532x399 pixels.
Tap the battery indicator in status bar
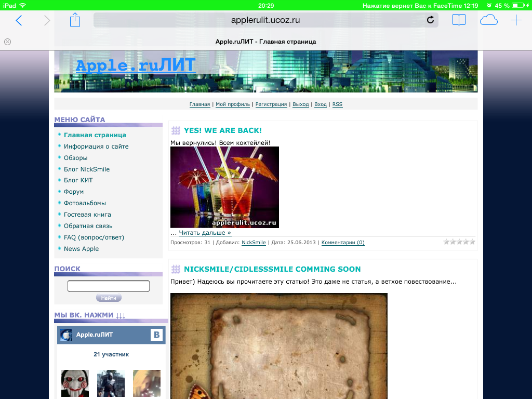pyautogui.click(x=518, y=5)
